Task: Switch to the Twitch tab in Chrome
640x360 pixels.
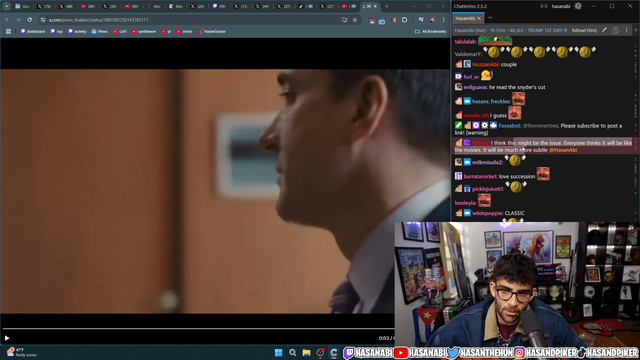Action: 220,6
